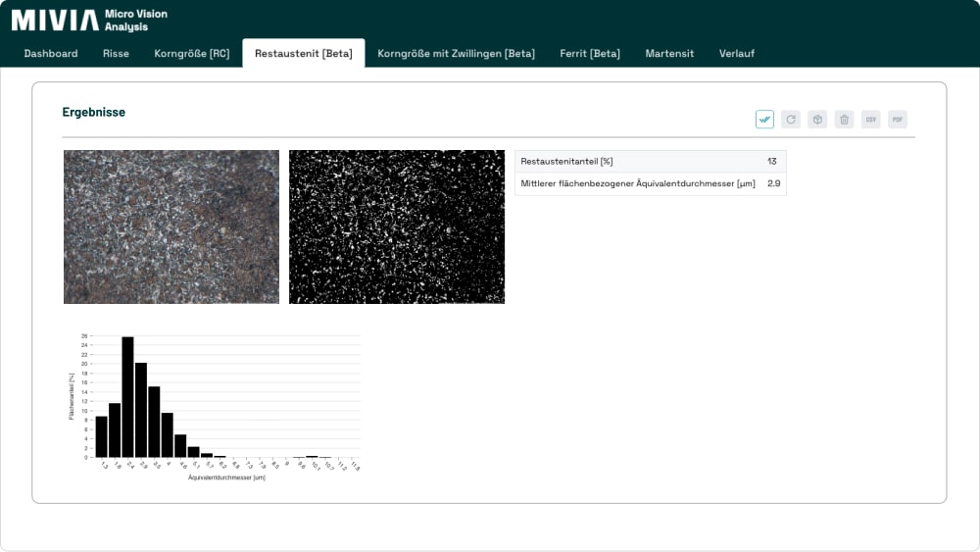Click the tallest bar in the histogram
Screen dimensions: 980x552
point(127,397)
